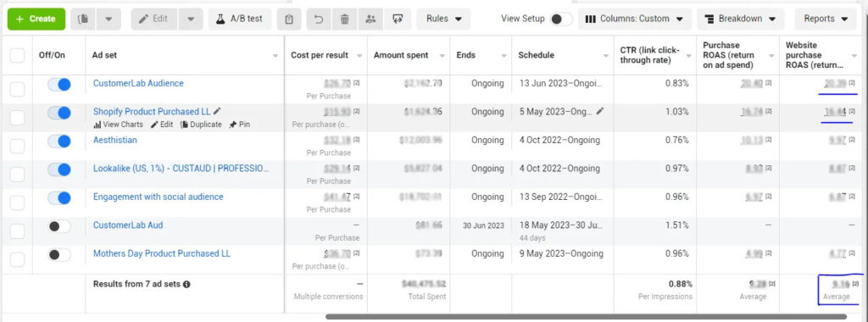Turn off the CustomerLab Audience ad set
The width and height of the screenshot is (868, 322).
point(59,84)
